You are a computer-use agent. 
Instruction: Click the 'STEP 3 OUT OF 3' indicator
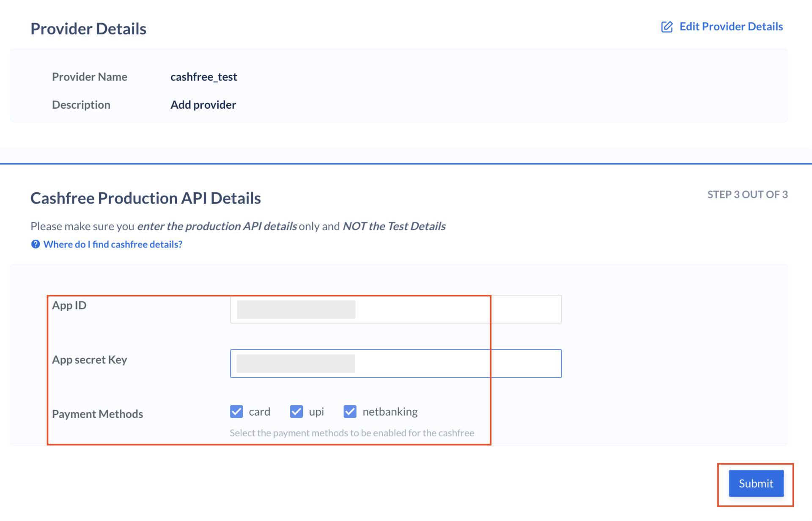click(x=747, y=195)
